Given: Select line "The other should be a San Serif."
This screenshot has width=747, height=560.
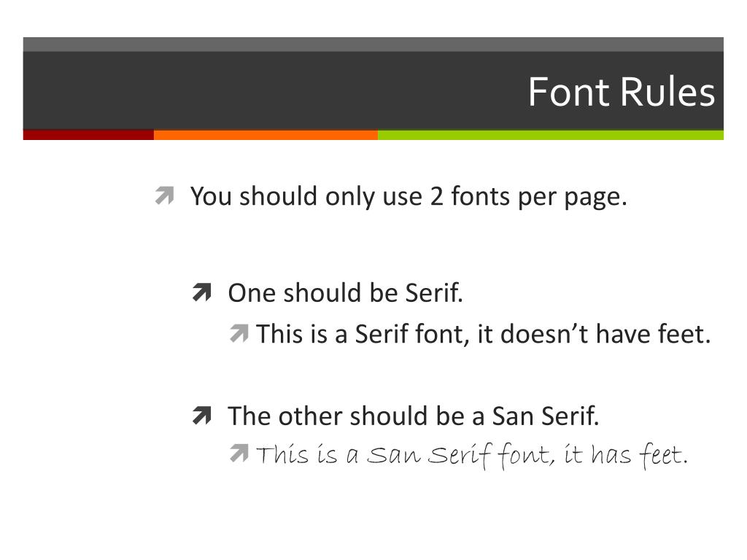Looking at the screenshot, I should 414,415.
